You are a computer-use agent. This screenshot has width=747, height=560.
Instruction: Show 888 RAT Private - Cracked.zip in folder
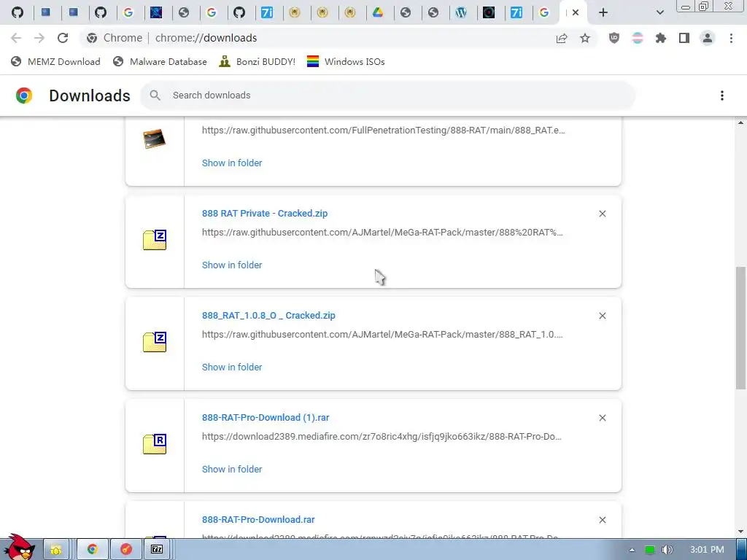(x=232, y=265)
